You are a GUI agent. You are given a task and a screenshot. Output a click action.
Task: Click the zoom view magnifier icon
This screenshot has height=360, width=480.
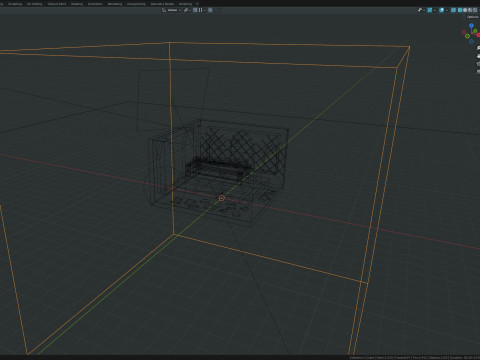click(x=478, y=48)
